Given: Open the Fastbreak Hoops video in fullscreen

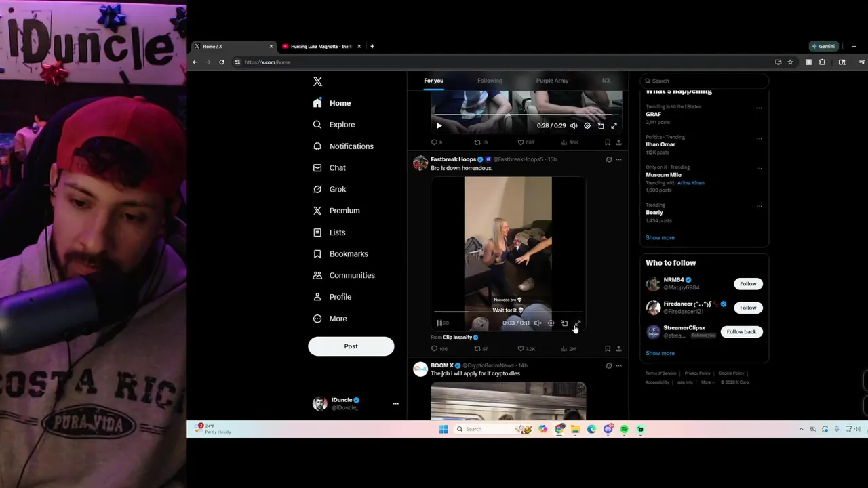Looking at the screenshot, I should point(578,323).
